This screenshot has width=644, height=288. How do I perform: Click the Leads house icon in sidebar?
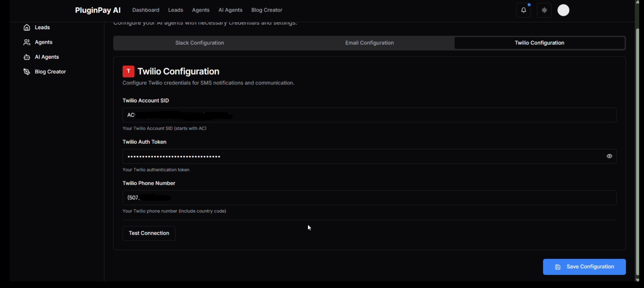(x=27, y=27)
